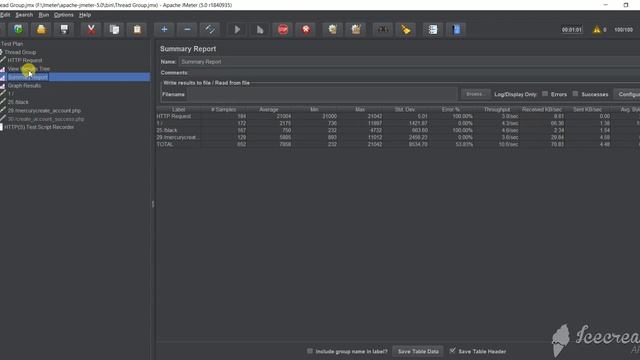
Task: Click the Sent KB/sec column header
Action: coord(587,109)
